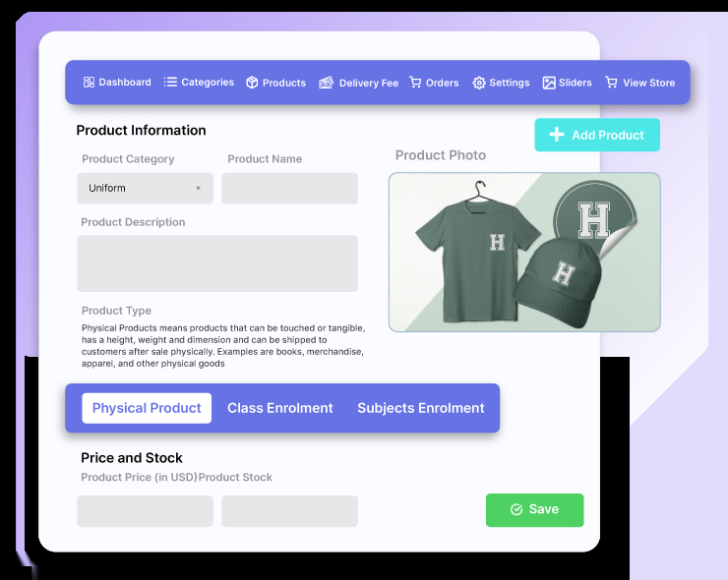Select the Physical Product tab
This screenshot has height=580, width=728.
(x=147, y=408)
